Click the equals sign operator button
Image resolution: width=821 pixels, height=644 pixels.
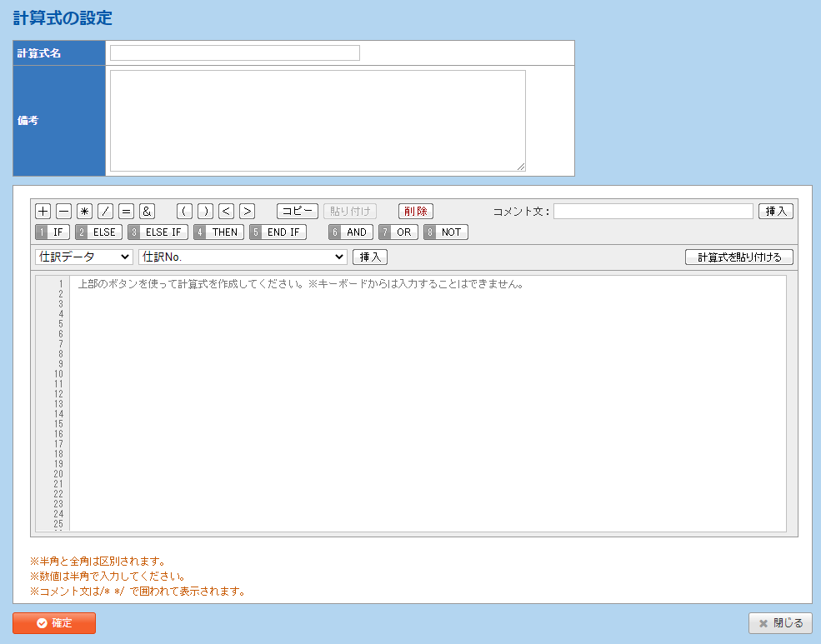127,211
